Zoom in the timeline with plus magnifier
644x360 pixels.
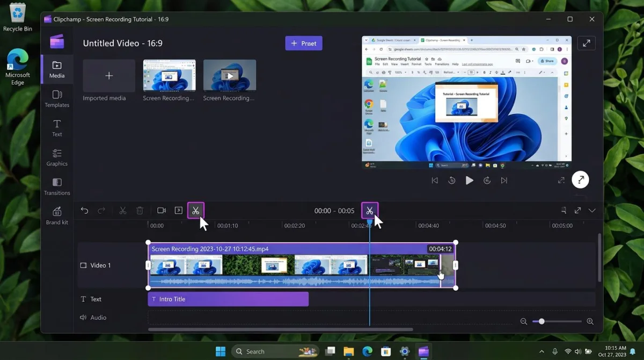click(590, 321)
